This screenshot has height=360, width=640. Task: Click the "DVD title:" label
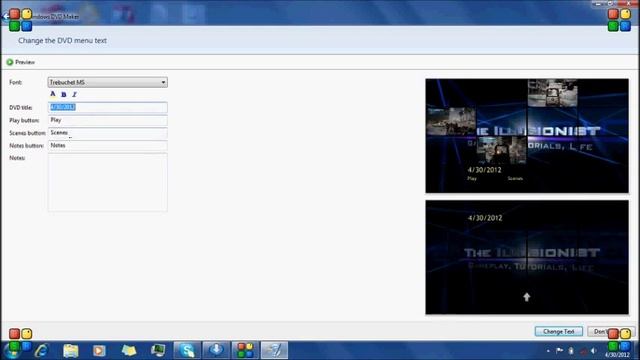click(x=20, y=107)
